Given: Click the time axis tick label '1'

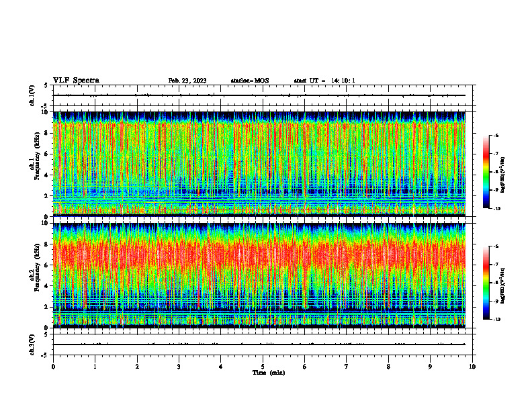Looking at the screenshot, I should pos(95,367).
